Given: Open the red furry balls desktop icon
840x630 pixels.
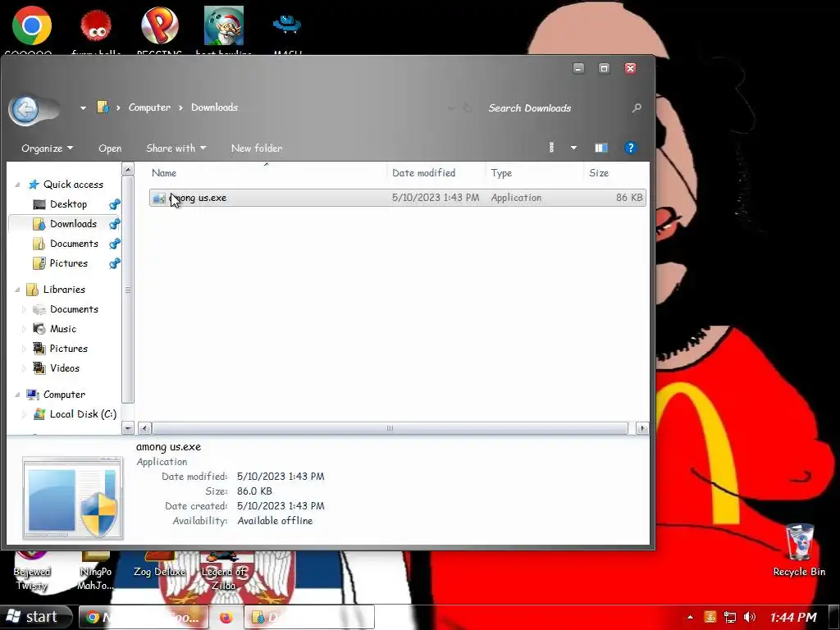Looking at the screenshot, I should [x=96, y=25].
